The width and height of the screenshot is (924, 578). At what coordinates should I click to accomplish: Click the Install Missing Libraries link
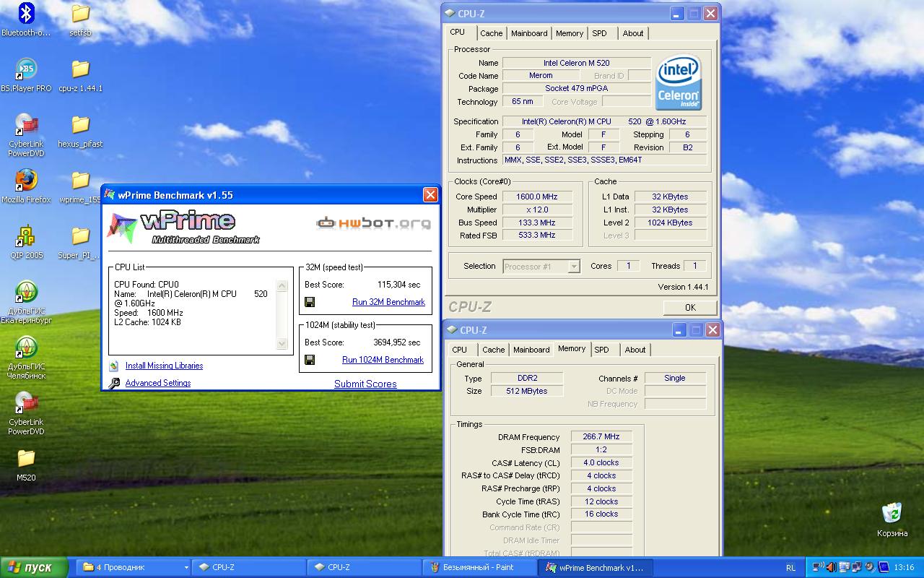pos(164,366)
